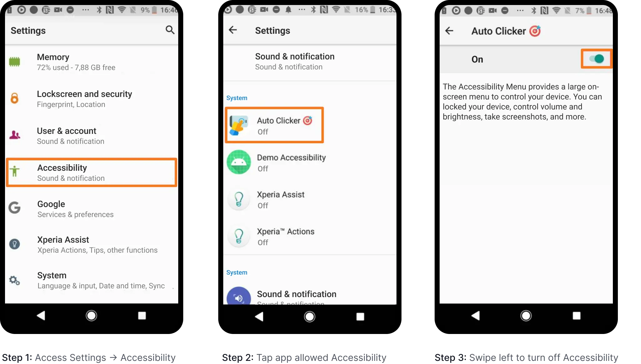Tap the System gears icon
The width and height of the screenshot is (641, 364).
coord(14,280)
